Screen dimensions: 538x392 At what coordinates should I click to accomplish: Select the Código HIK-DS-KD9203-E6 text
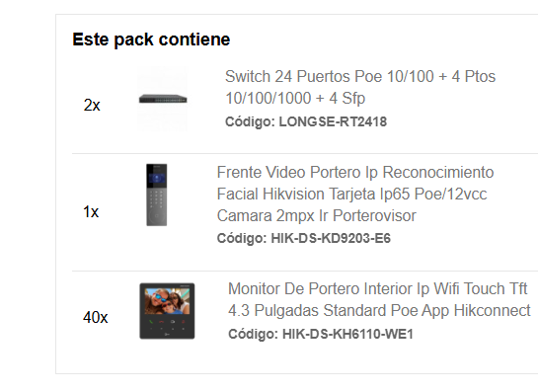coord(304,238)
